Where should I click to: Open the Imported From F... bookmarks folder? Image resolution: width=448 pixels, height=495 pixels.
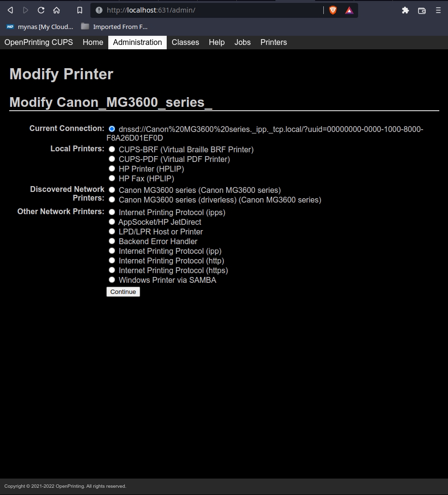(x=114, y=27)
